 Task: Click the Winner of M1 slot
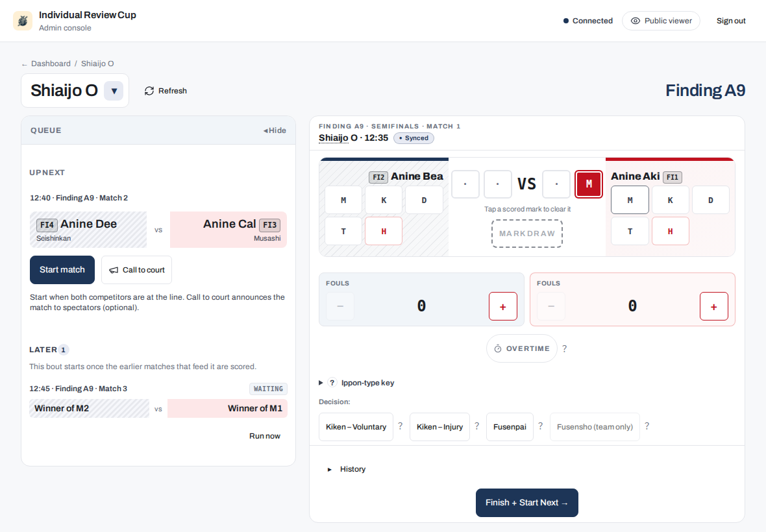227,409
